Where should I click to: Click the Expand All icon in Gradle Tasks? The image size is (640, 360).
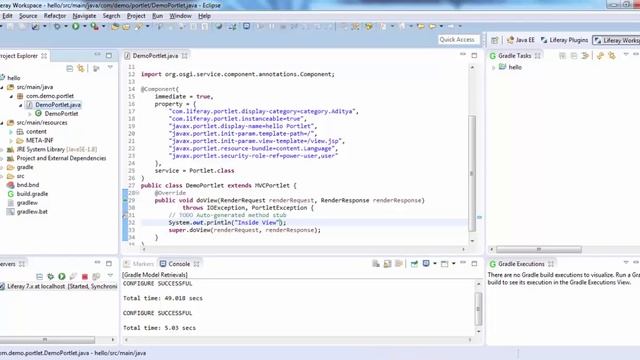pos(562,56)
